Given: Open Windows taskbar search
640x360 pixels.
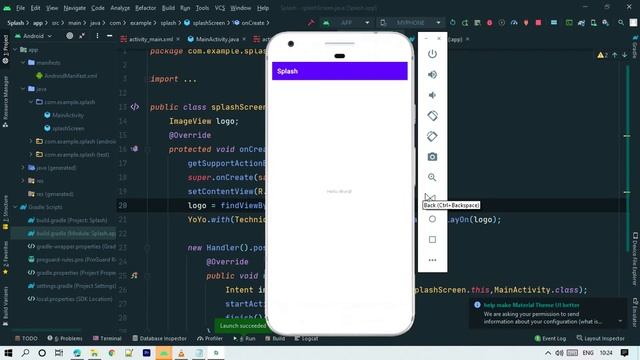Looking at the screenshot, I should pyautogui.click(x=25, y=353).
